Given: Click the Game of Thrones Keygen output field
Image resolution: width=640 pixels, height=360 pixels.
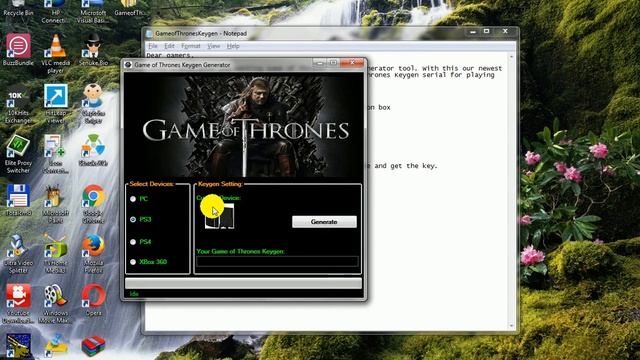Looking at the screenshot, I should coord(278,261).
